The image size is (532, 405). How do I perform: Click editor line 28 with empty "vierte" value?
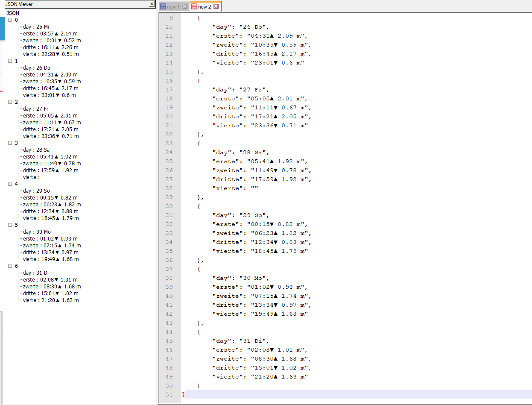click(235, 188)
